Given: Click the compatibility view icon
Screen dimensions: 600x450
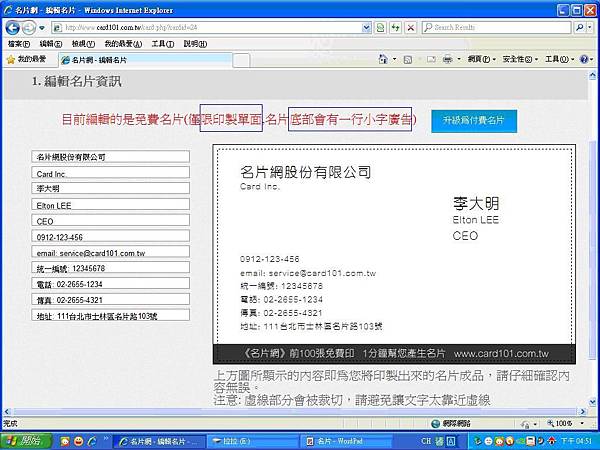Looking at the screenshot, I should (x=380, y=28).
